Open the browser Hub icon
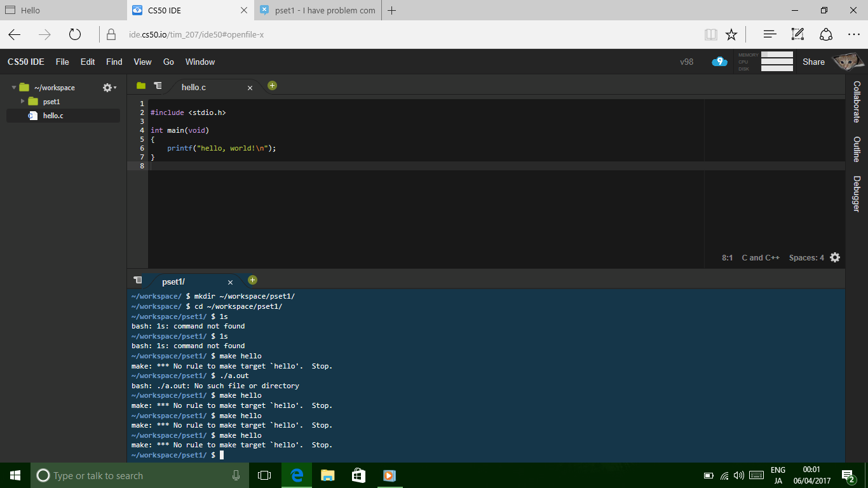868x488 pixels. (770, 34)
